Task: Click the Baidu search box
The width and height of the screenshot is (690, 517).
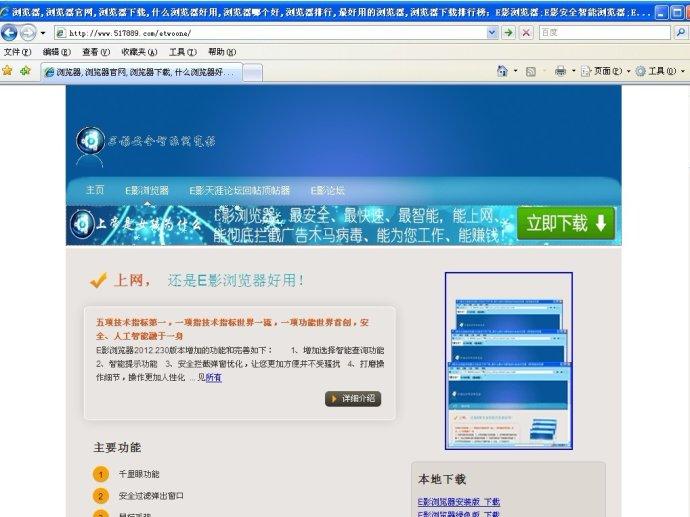Action: coord(605,33)
